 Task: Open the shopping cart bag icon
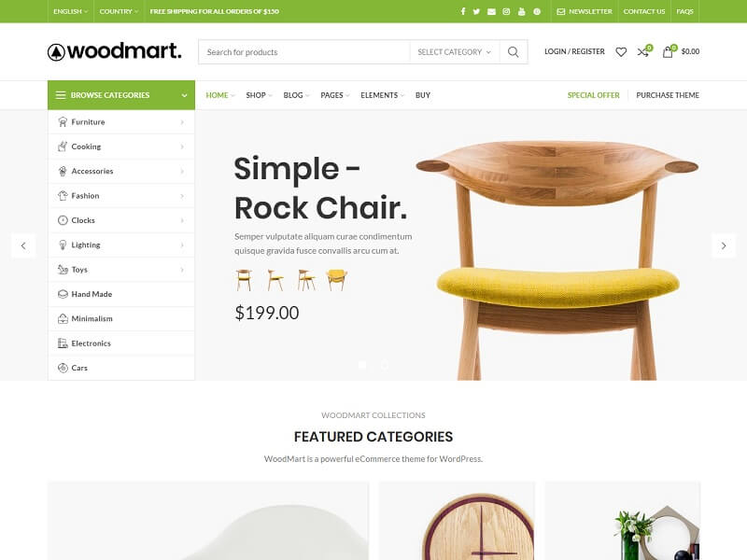[x=669, y=51]
